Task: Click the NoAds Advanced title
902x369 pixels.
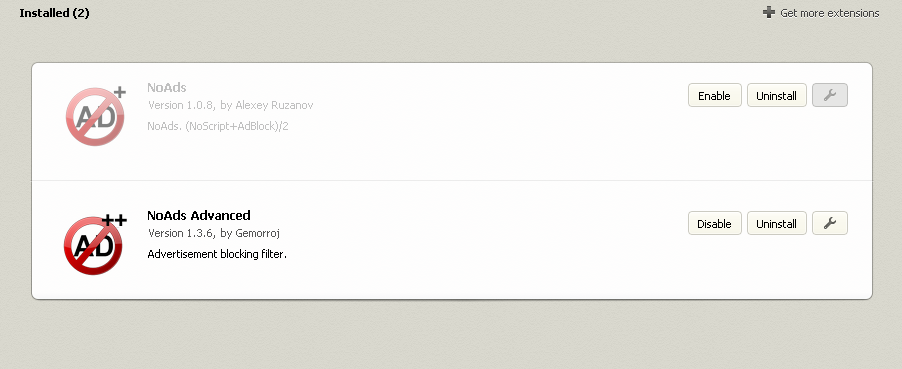Action: (199, 215)
